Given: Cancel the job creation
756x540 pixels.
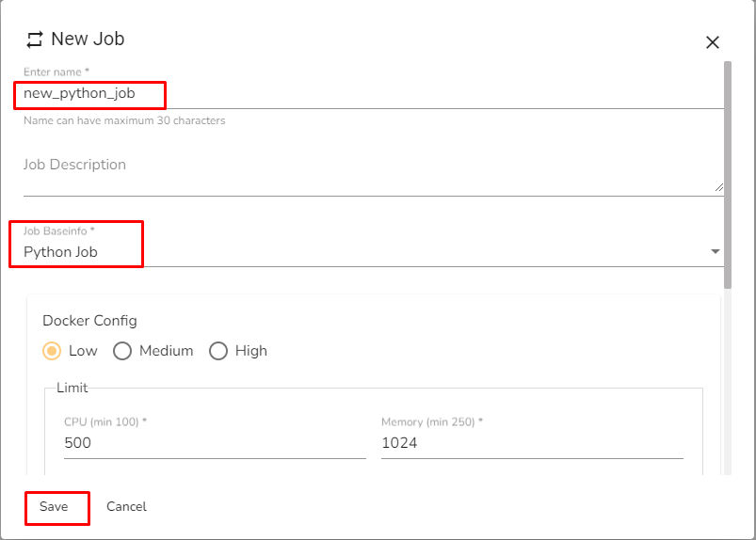Looking at the screenshot, I should (126, 507).
